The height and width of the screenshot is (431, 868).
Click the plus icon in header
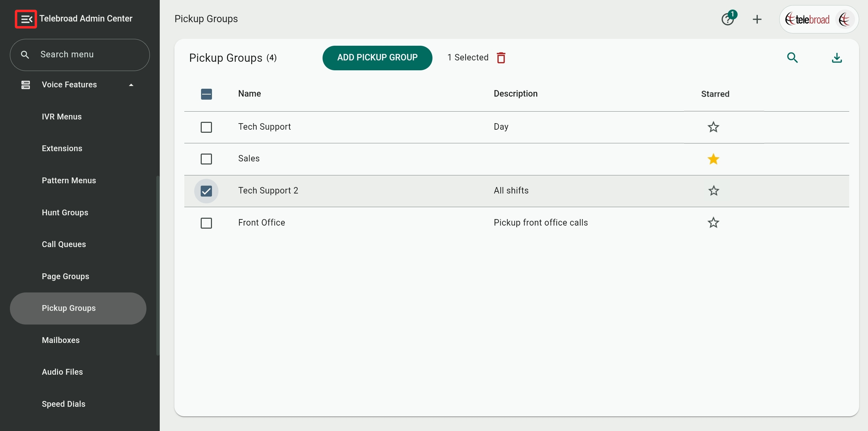[757, 19]
